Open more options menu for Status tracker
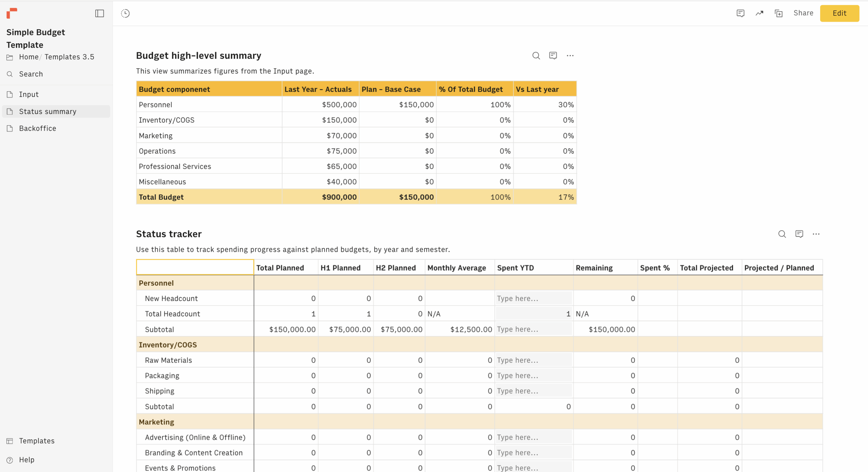The image size is (868, 472). click(x=816, y=234)
